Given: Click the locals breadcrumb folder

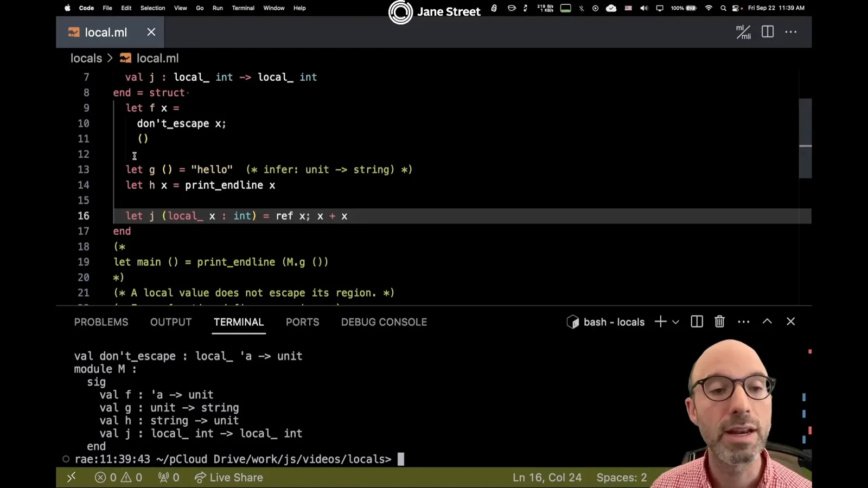Looking at the screenshot, I should click(x=86, y=58).
